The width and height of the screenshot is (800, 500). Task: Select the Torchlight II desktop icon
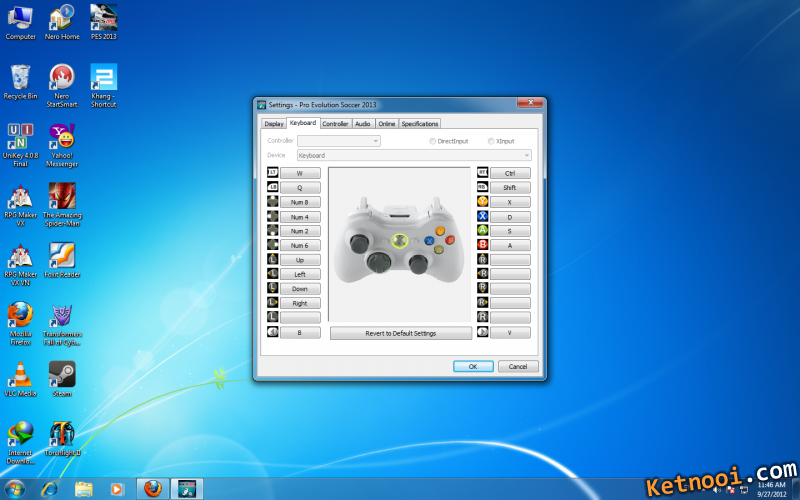point(62,439)
